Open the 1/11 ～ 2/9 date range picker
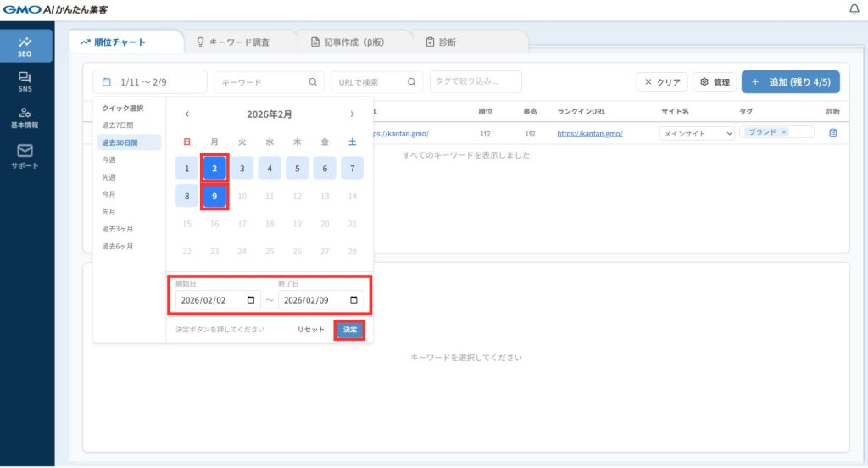 pos(150,82)
